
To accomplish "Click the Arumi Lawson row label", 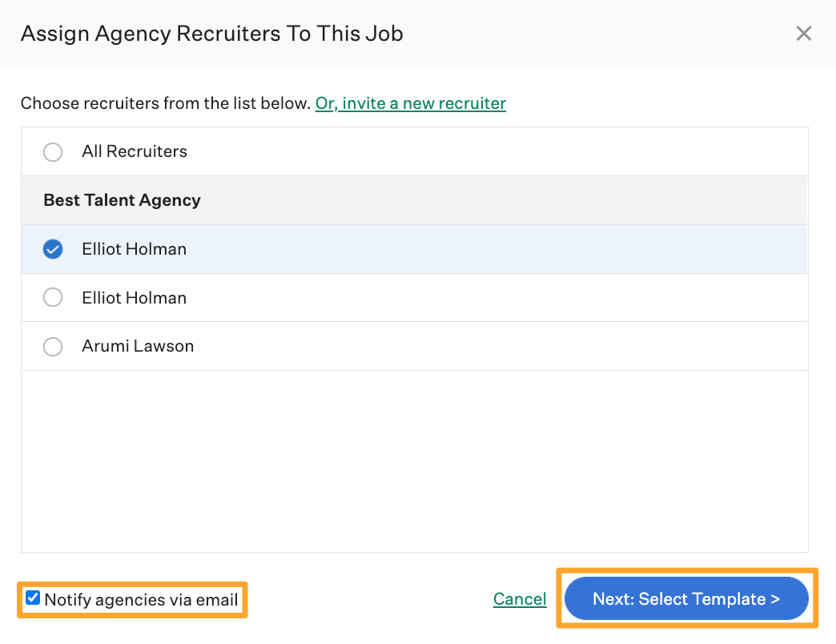I will coord(137,346).
